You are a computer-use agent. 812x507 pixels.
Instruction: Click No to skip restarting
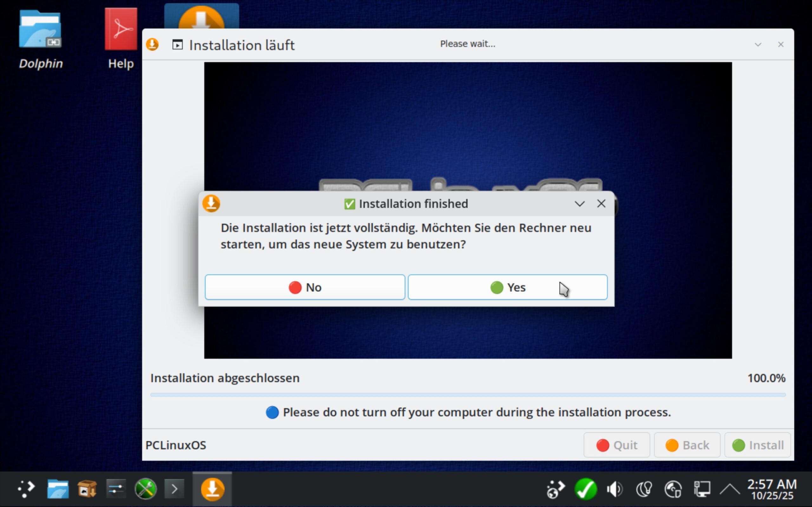(x=305, y=287)
